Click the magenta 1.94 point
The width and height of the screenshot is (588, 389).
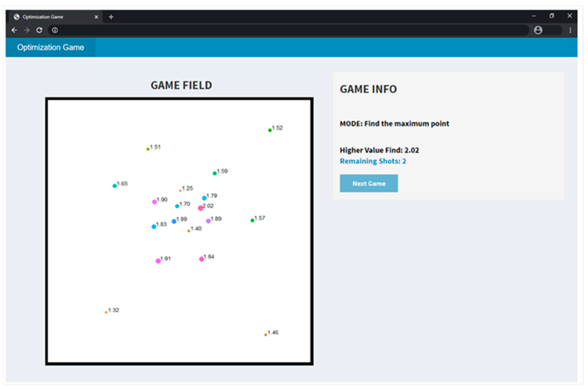tap(201, 259)
